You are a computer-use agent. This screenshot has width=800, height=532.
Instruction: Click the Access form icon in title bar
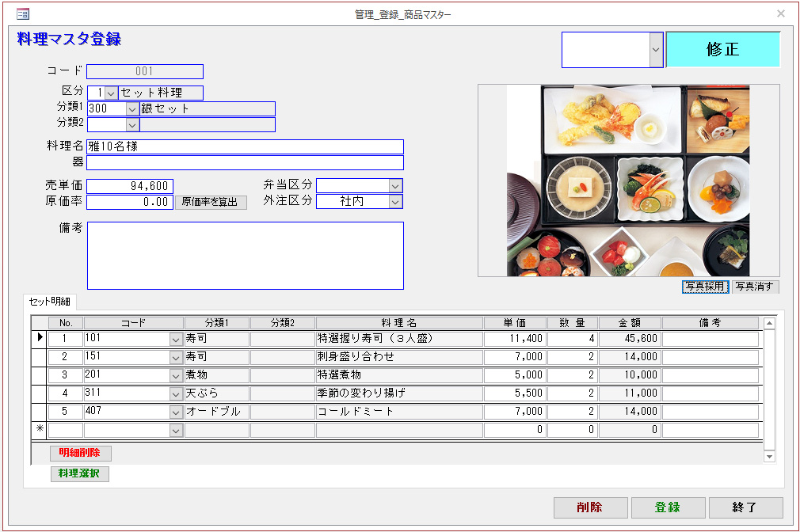(x=23, y=13)
